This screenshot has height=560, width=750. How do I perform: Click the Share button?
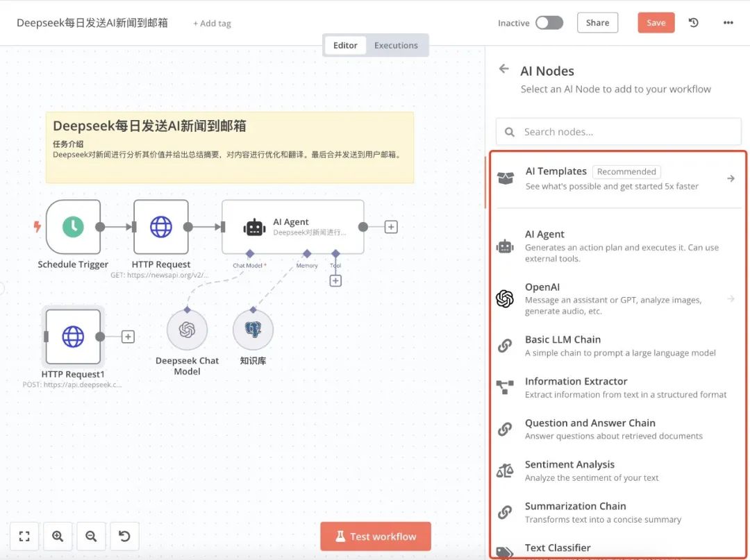coord(597,22)
